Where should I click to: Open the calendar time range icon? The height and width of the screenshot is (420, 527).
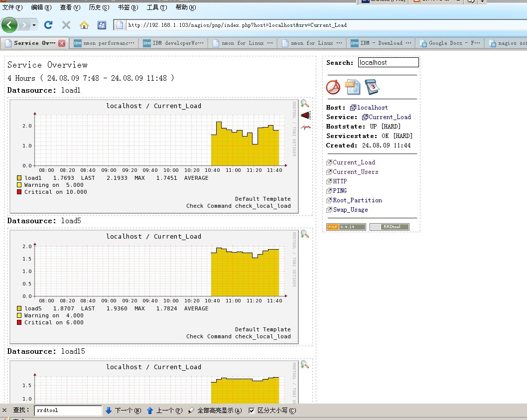coord(372,87)
